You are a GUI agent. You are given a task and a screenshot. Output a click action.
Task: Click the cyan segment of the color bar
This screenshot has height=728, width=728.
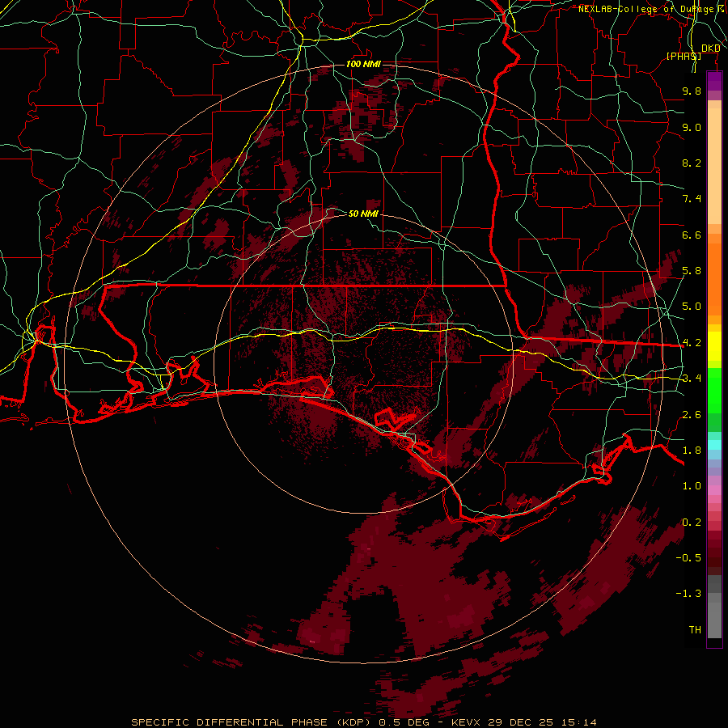click(x=714, y=445)
